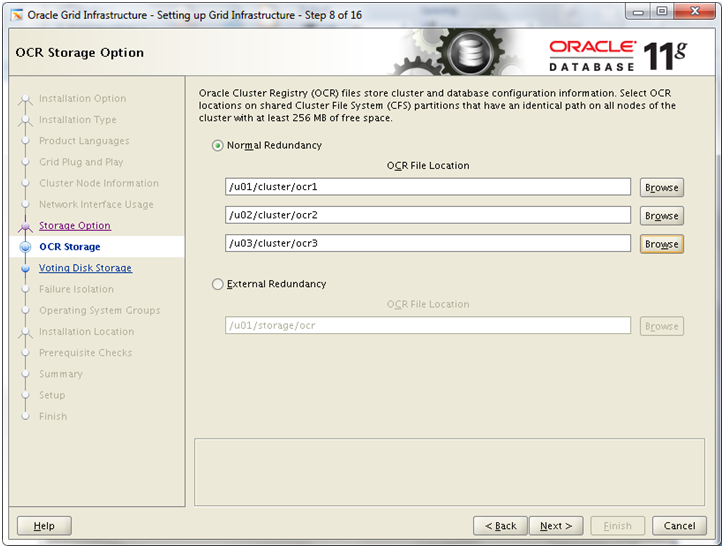Browse for the ocr1 file location

pyautogui.click(x=661, y=187)
